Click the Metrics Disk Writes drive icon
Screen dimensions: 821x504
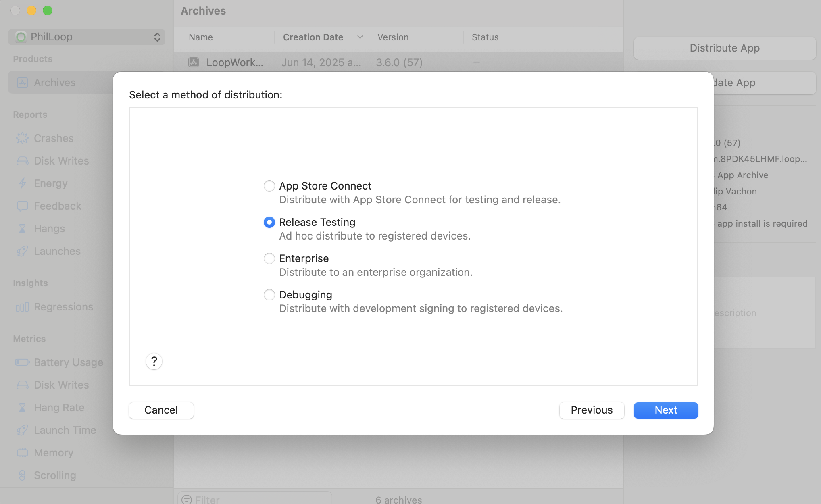(x=22, y=385)
